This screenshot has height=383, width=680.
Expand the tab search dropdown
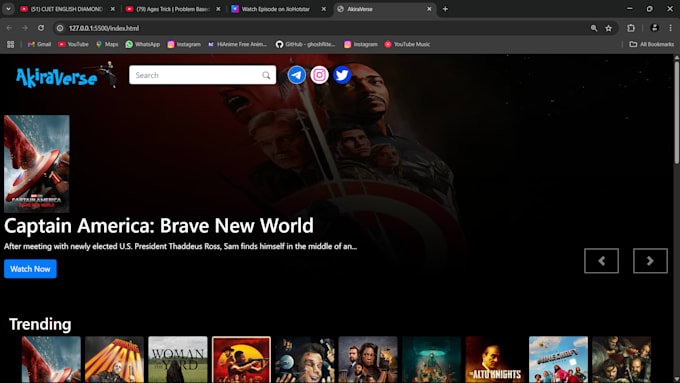tap(8, 9)
